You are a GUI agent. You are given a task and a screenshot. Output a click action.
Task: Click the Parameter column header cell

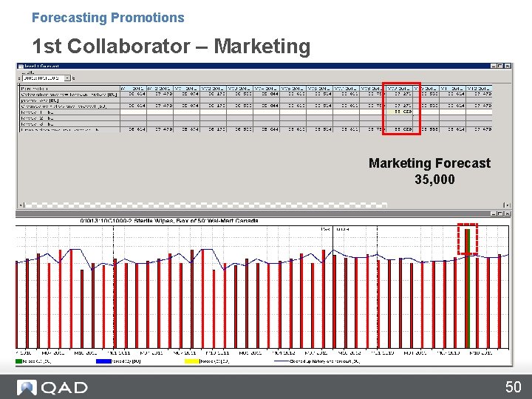70,88
